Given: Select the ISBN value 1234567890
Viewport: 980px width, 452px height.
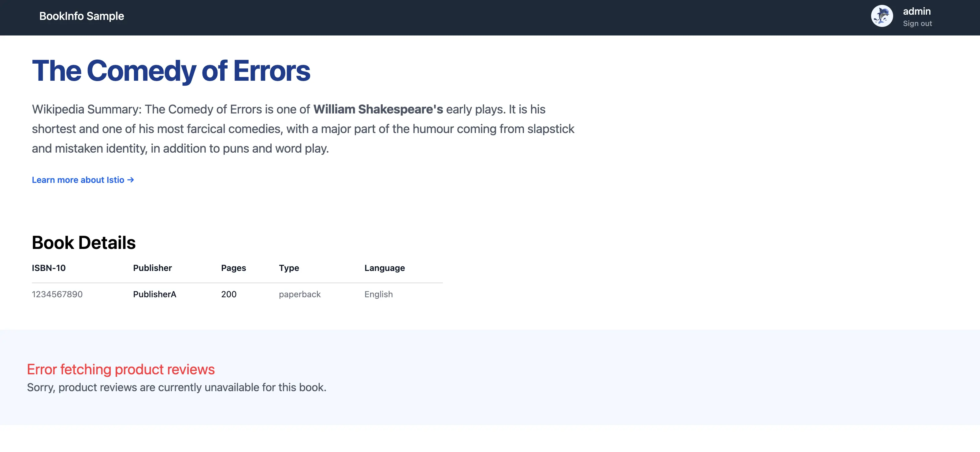Looking at the screenshot, I should (57, 294).
